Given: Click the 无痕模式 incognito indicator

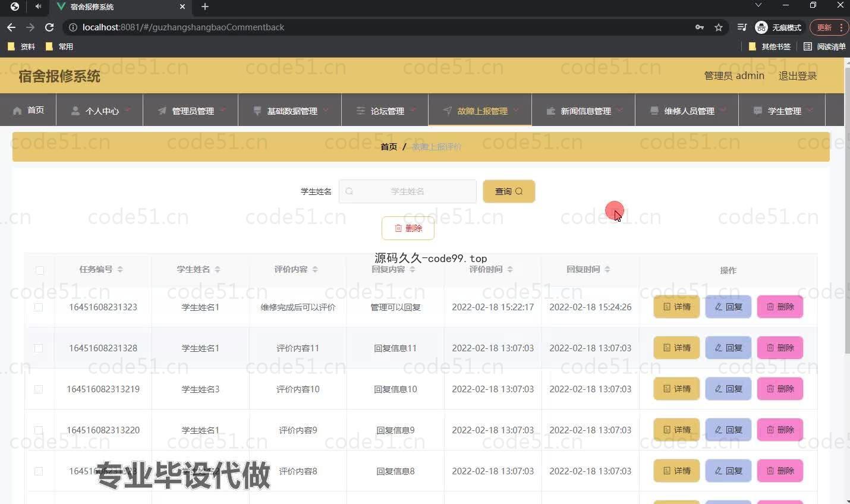Looking at the screenshot, I should click(778, 27).
